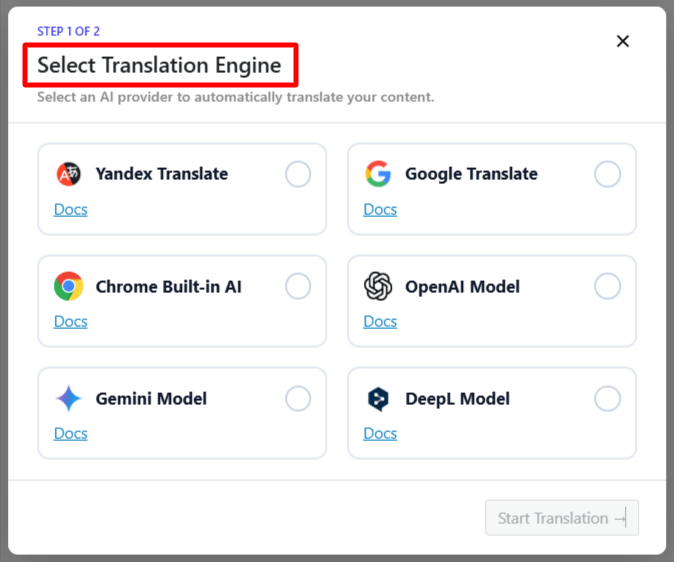
Task: Open Docs link under DeepL Model
Action: tap(380, 433)
